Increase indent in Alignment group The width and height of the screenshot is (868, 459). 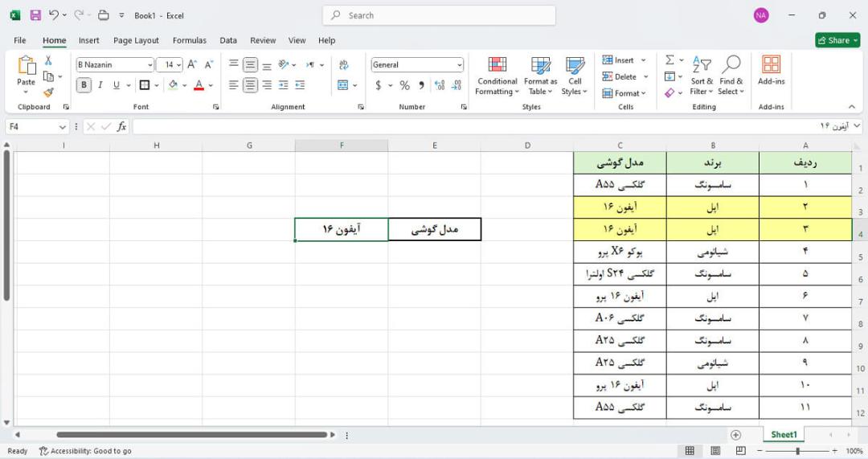coord(300,84)
